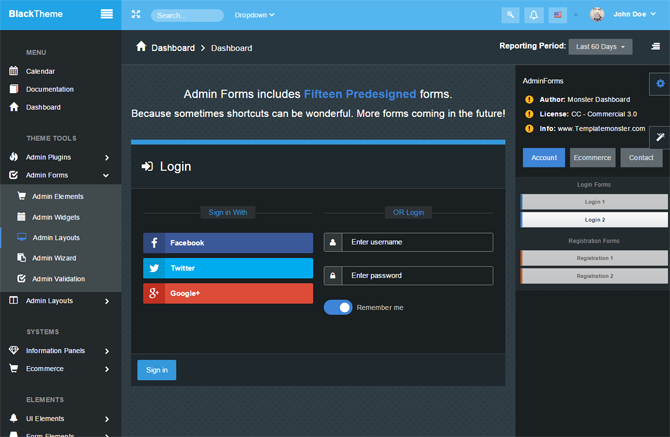Select the Registration 2 form
Screen dimensions: 670x437
[594, 276]
